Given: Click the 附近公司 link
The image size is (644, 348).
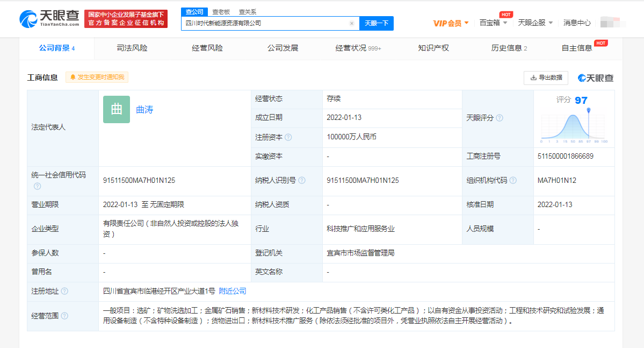Looking at the screenshot, I should pos(233,291).
